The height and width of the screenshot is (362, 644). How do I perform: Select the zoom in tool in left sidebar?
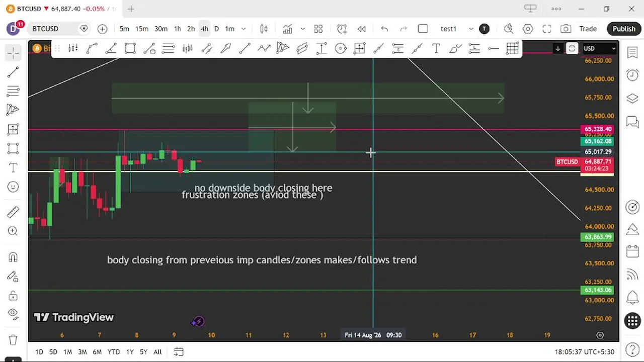(x=13, y=231)
